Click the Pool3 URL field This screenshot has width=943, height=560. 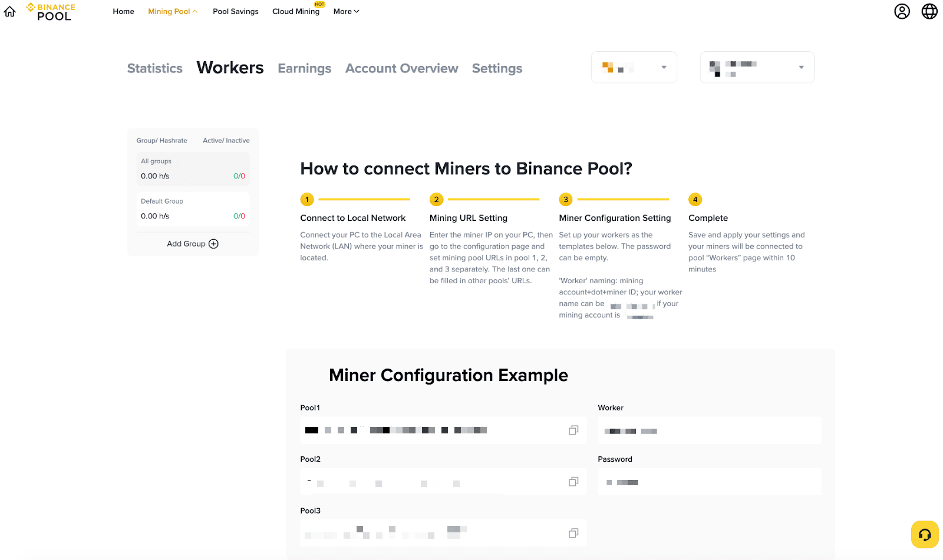tap(443, 533)
